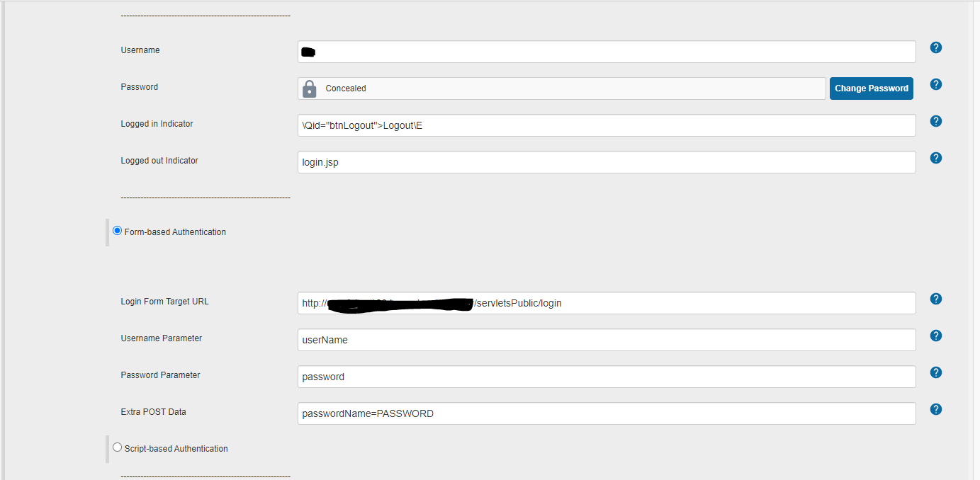Select Form-based Authentication
The image size is (980, 480).
[117, 230]
